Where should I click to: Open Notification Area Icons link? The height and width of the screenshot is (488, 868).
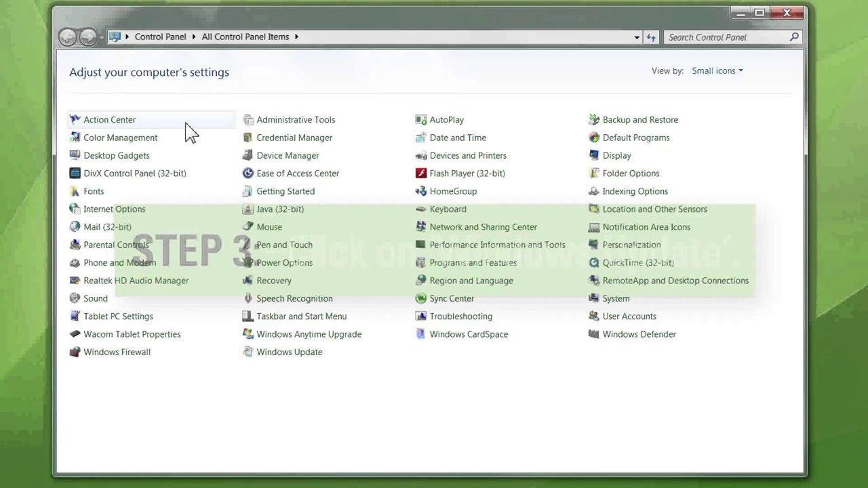(x=647, y=227)
